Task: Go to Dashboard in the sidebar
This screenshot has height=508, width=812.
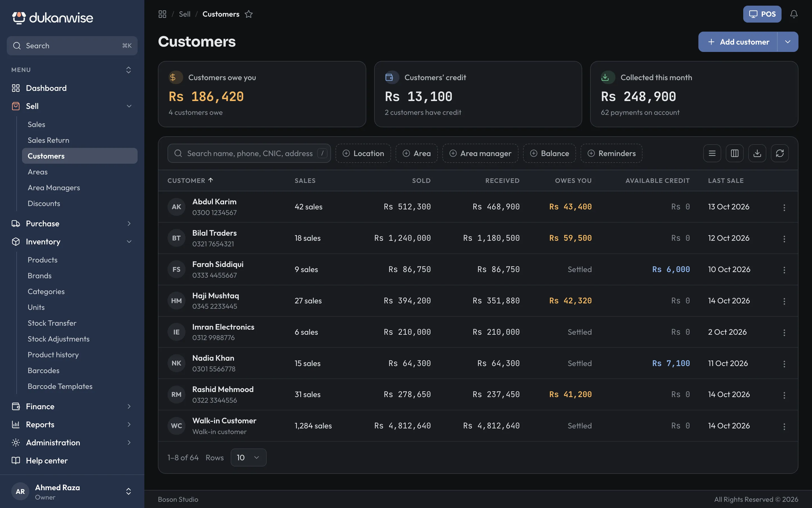Action: 72,88
